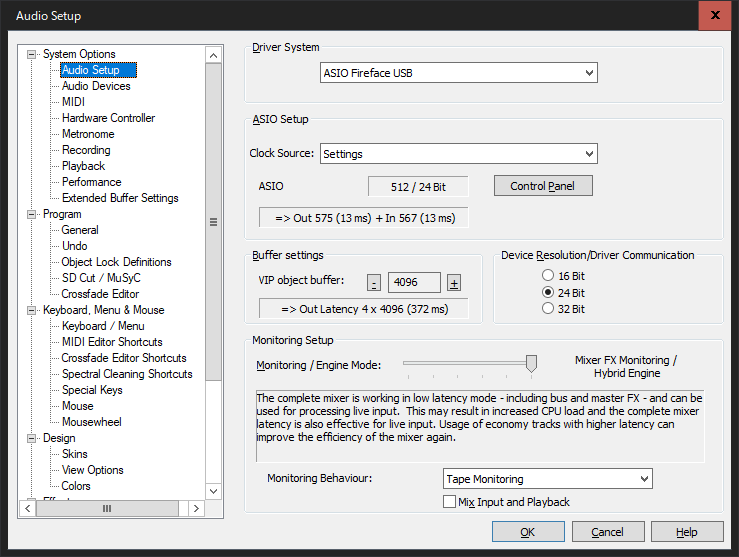Collapse the System Options tree node
The image size is (739, 557).
coord(32,54)
